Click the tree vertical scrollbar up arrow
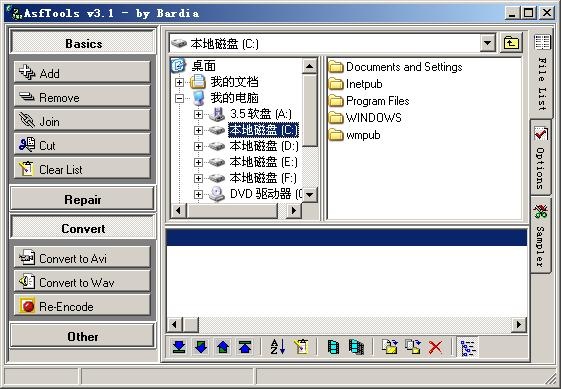Screen dimensions: 561x389 (x=309, y=66)
